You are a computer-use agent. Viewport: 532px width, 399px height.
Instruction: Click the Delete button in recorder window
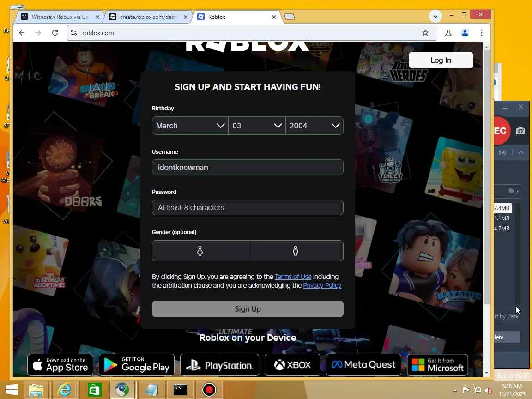pos(507,337)
